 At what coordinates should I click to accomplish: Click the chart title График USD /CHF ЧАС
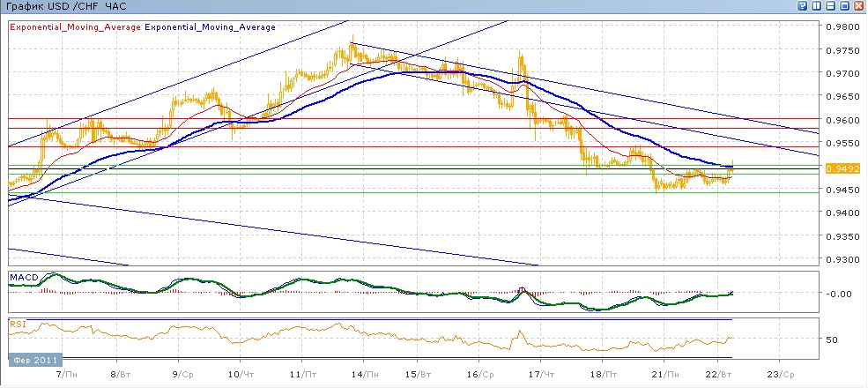(66, 8)
